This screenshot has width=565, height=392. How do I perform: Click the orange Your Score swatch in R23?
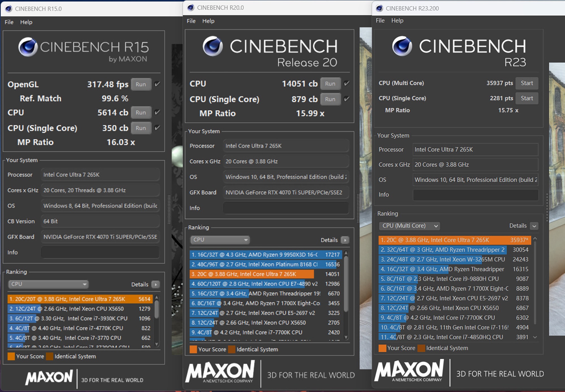pyautogui.click(x=382, y=348)
